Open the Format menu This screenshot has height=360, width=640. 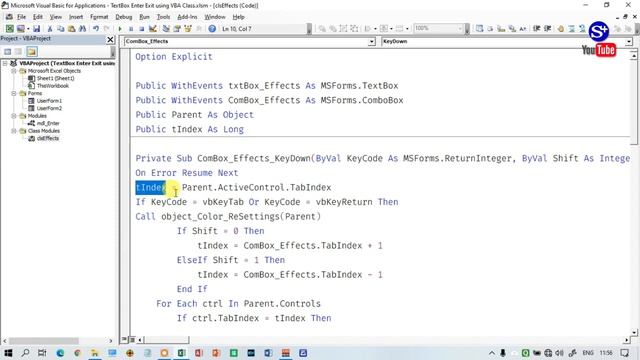click(x=99, y=17)
